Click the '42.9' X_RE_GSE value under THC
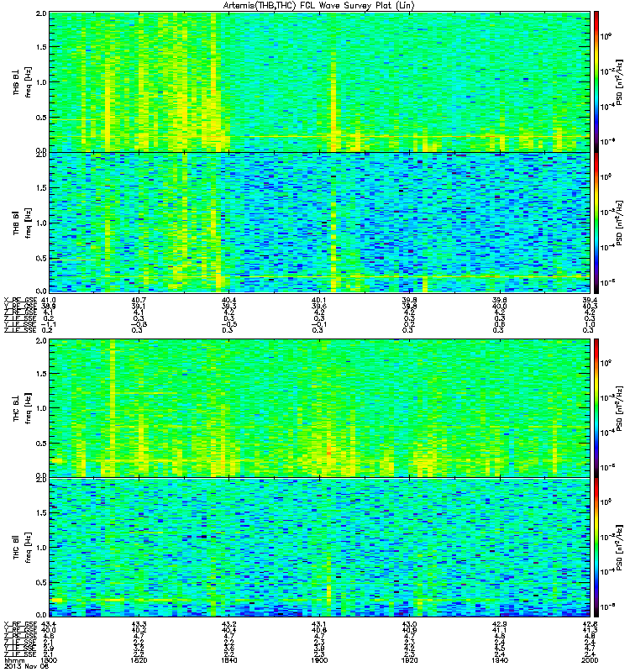630x672 pixels. coord(499,623)
